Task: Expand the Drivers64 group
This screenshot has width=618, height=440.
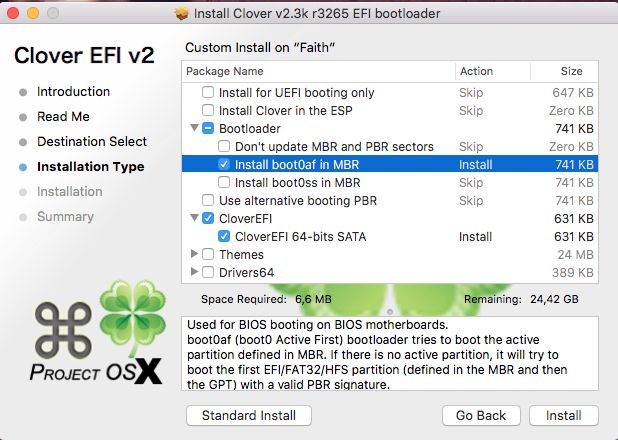Action: click(194, 272)
